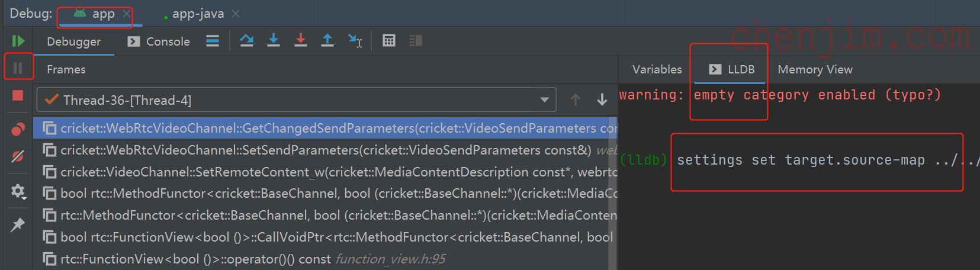Click the (lldb) prompt
Image resolution: width=980 pixels, height=270 pixels.
643,160
